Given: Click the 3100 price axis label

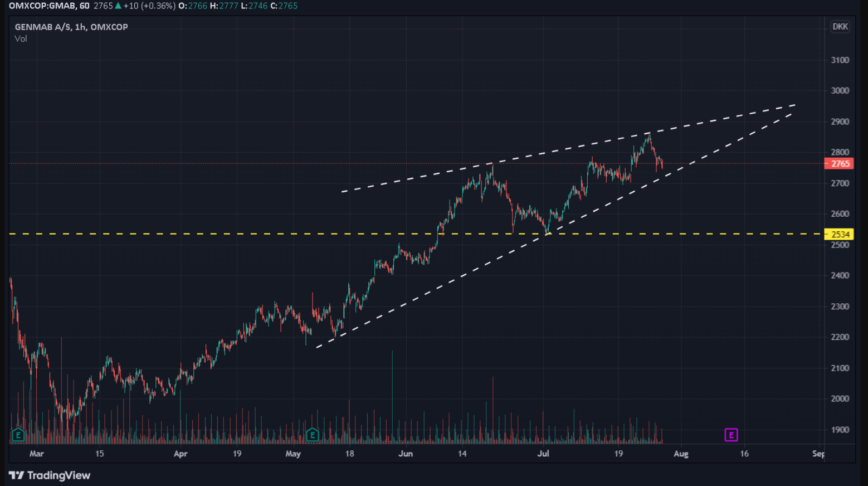Looking at the screenshot, I should click(x=840, y=60).
